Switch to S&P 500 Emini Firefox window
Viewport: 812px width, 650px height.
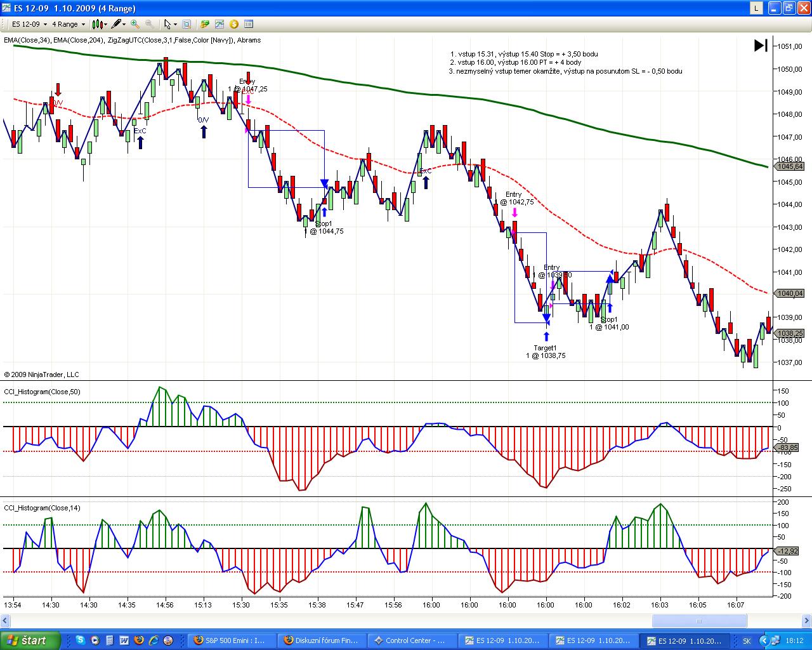click(x=232, y=640)
